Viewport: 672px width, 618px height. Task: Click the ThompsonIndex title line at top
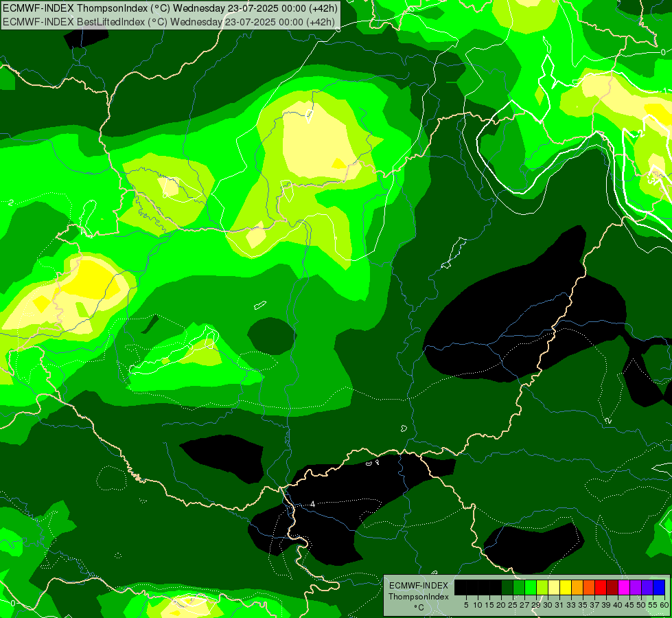point(170,8)
